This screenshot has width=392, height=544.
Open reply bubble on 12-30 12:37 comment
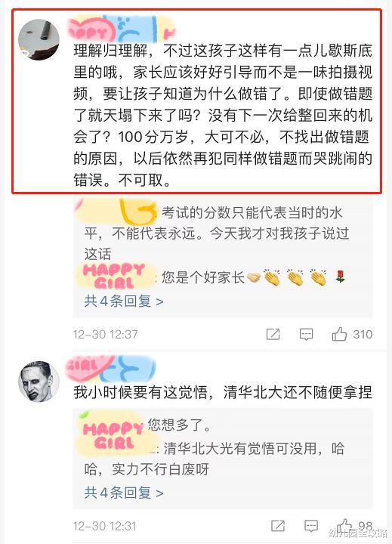point(306,335)
